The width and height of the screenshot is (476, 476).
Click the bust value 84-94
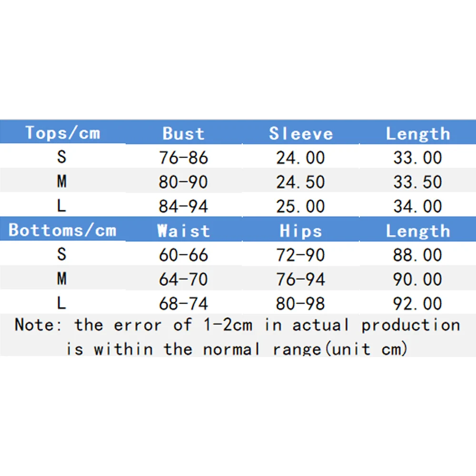click(x=183, y=206)
